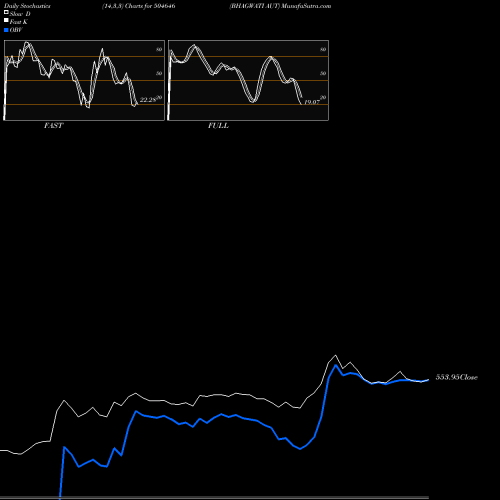This screenshot has width=500, height=500.
Task: Click the 'OBV' legend label
Action: point(16,30)
